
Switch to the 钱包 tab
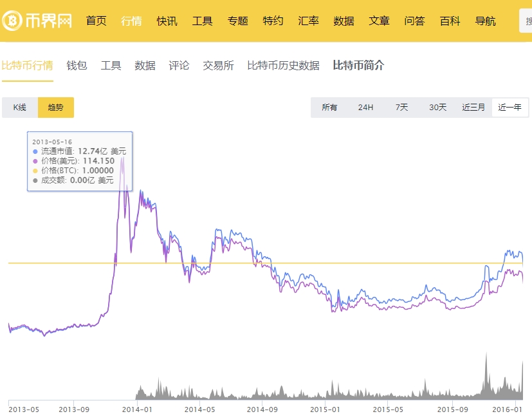(77, 65)
